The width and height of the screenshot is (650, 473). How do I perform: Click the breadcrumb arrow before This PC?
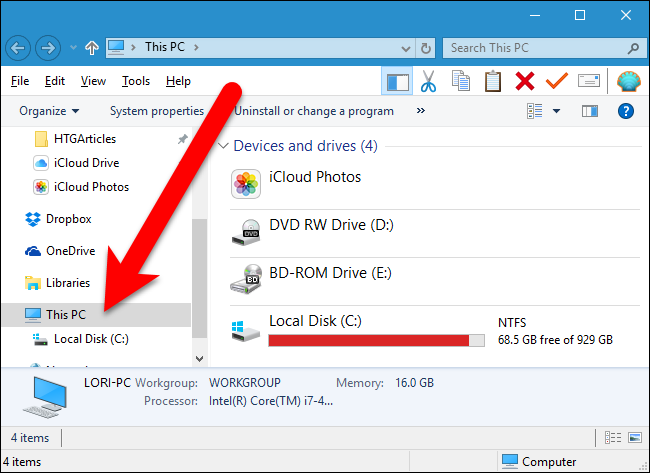pos(133,48)
